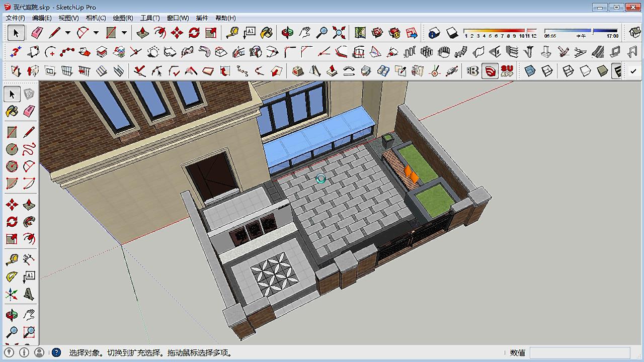Screen dimensions: 644x362
Task: Open the 相机(C) menu
Action: (x=96, y=18)
